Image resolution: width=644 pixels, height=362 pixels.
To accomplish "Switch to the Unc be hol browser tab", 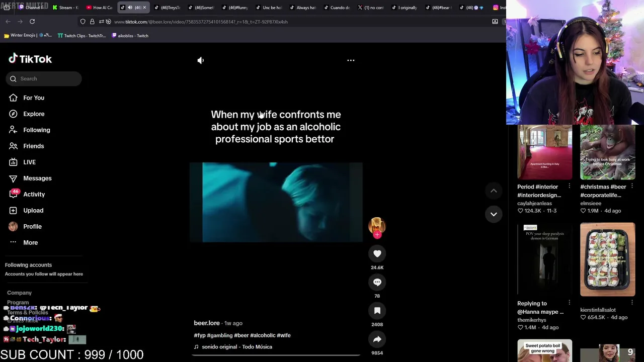I will 269,8.
